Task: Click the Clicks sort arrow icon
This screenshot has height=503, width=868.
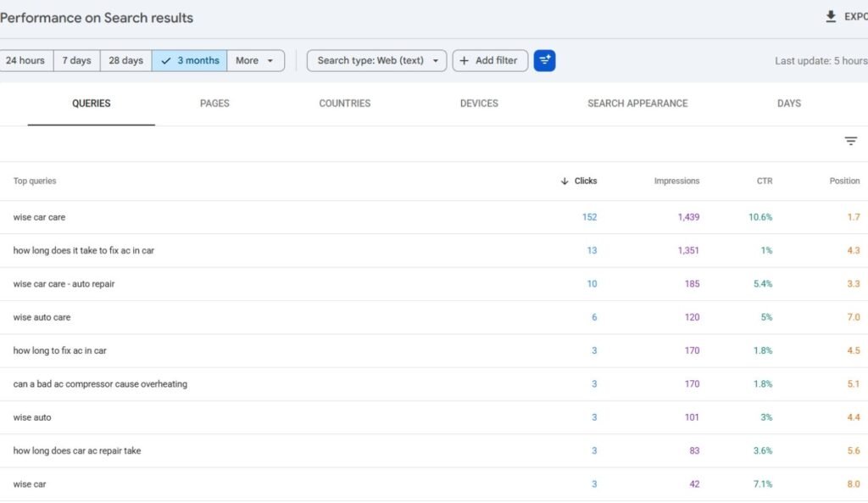Action: (564, 182)
